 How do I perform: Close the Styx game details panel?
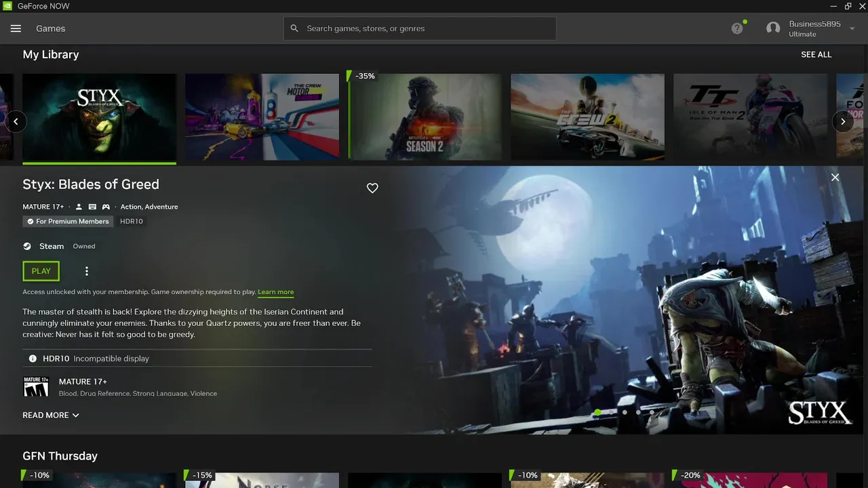(x=835, y=177)
